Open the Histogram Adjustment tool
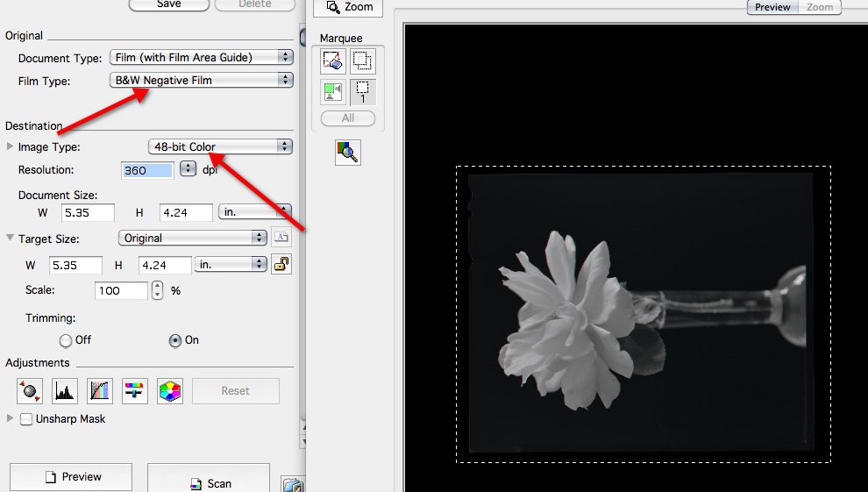Viewport: 868px width, 492px height. 65,391
